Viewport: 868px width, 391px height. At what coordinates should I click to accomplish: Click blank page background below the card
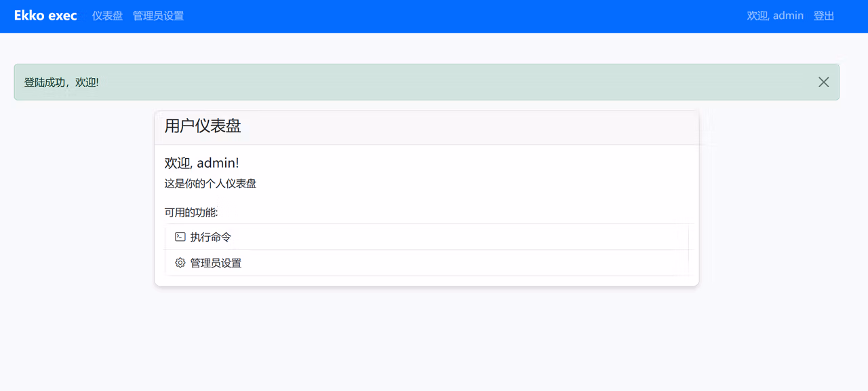coord(434,339)
